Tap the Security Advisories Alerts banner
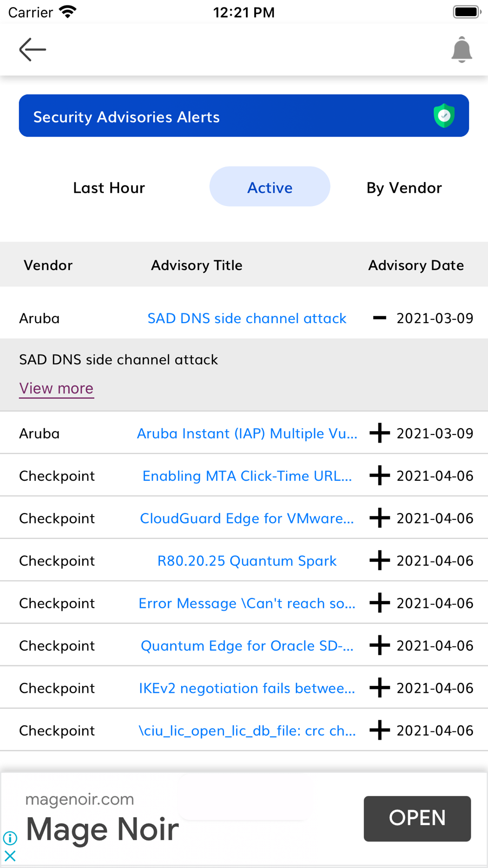 click(244, 116)
